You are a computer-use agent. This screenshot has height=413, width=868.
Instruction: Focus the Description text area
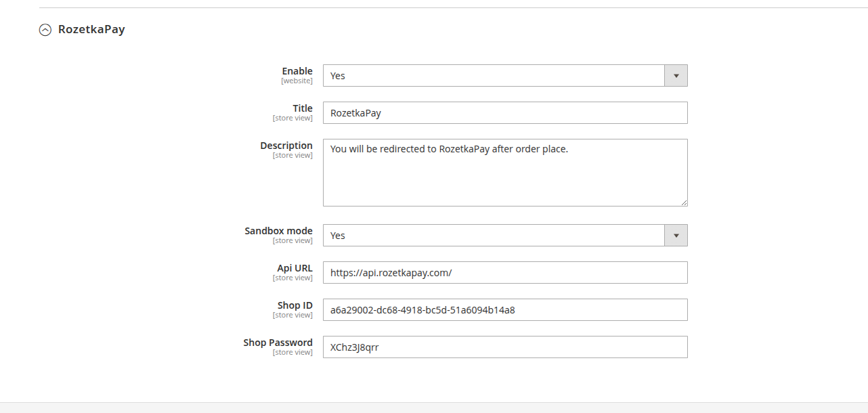point(505,173)
